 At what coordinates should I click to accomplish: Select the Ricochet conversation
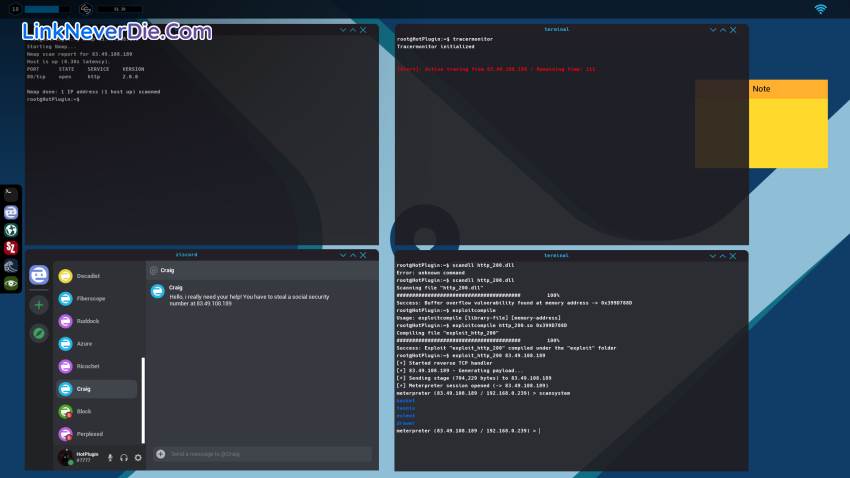(x=88, y=366)
